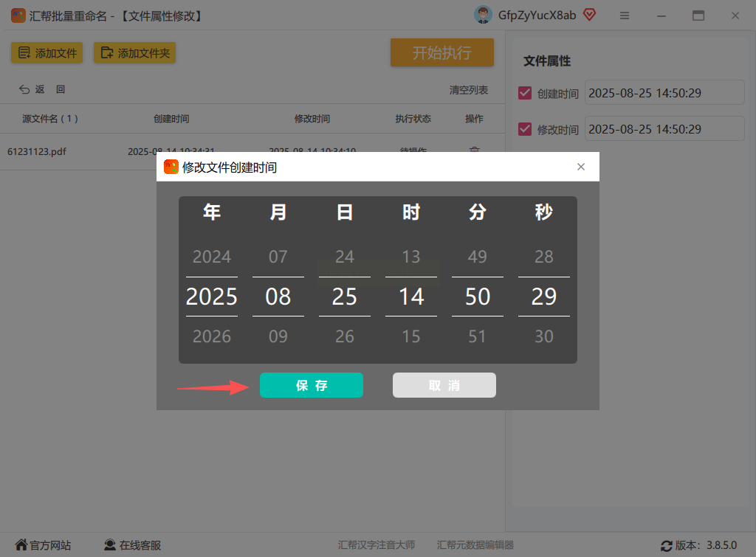Open the 官方网站 home icon link
Screen dimensions: 756x557
click(21, 545)
